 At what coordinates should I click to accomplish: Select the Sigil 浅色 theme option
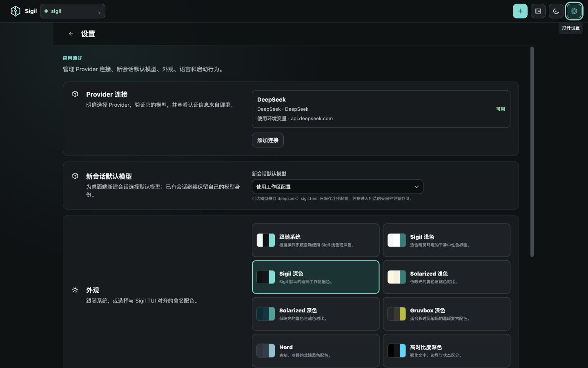click(x=446, y=240)
